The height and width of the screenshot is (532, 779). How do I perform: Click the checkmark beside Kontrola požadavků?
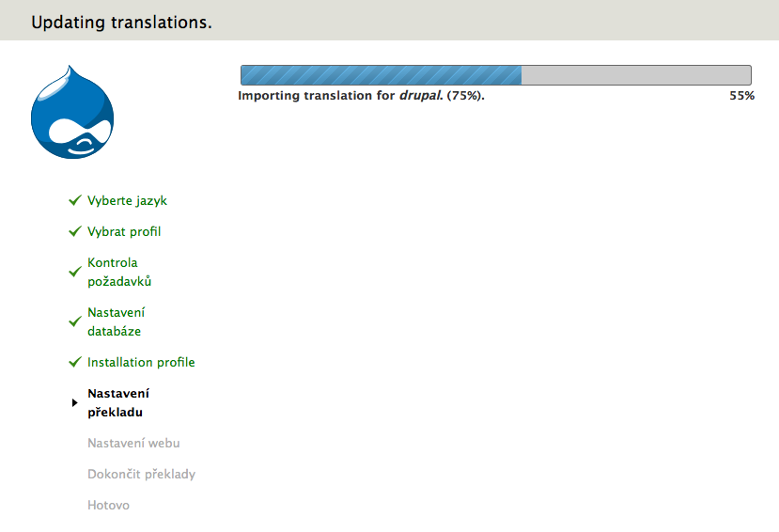75,272
